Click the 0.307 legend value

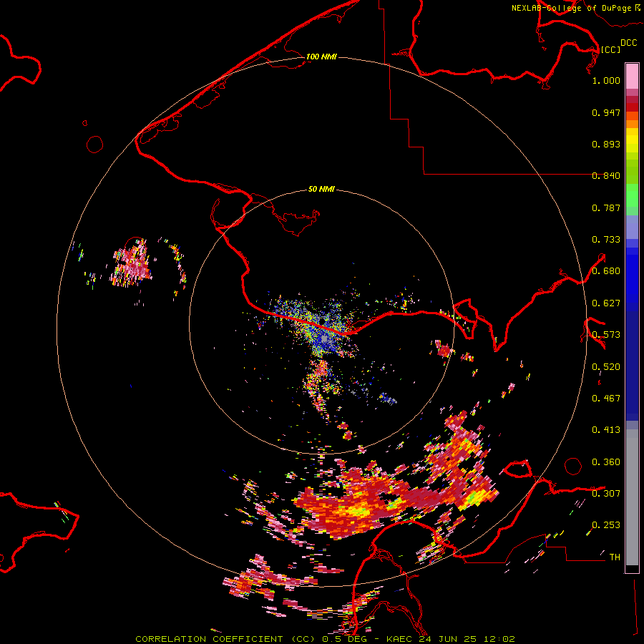pos(606,494)
